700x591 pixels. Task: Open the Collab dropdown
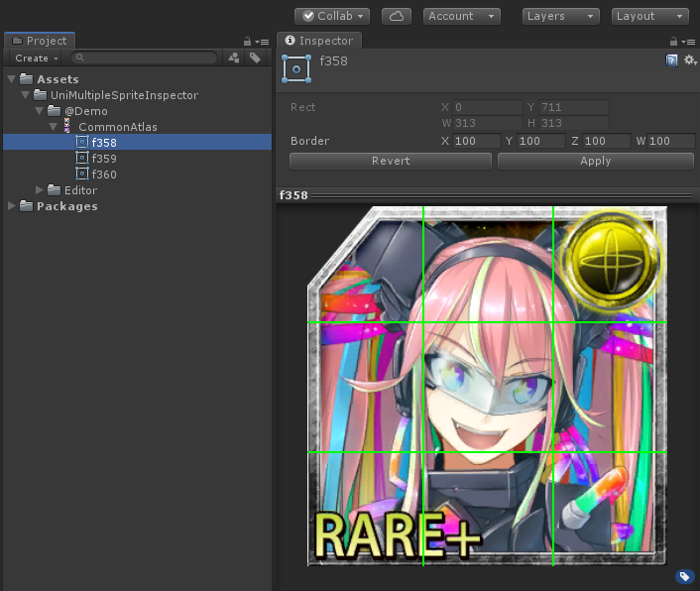(332, 17)
